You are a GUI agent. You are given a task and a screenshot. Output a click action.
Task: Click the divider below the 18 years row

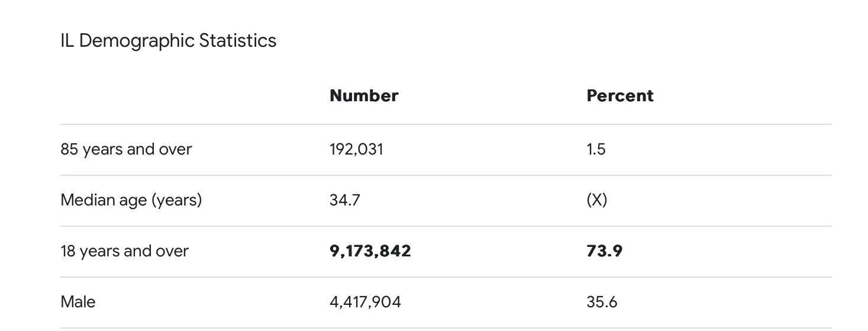(x=446, y=277)
